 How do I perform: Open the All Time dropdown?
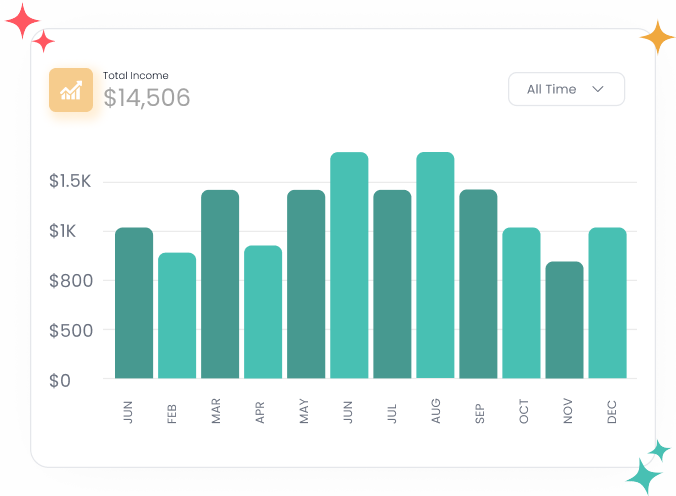566,89
